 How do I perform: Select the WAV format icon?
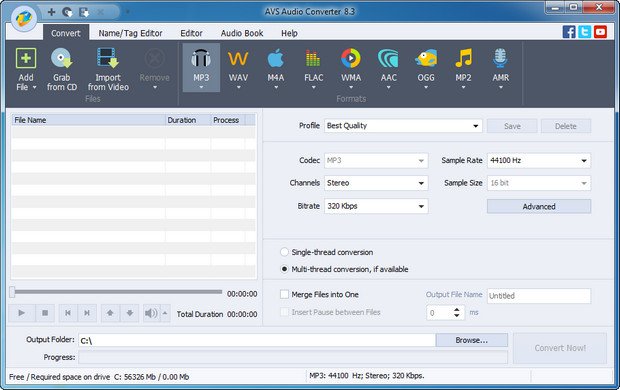pyautogui.click(x=238, y=59)
